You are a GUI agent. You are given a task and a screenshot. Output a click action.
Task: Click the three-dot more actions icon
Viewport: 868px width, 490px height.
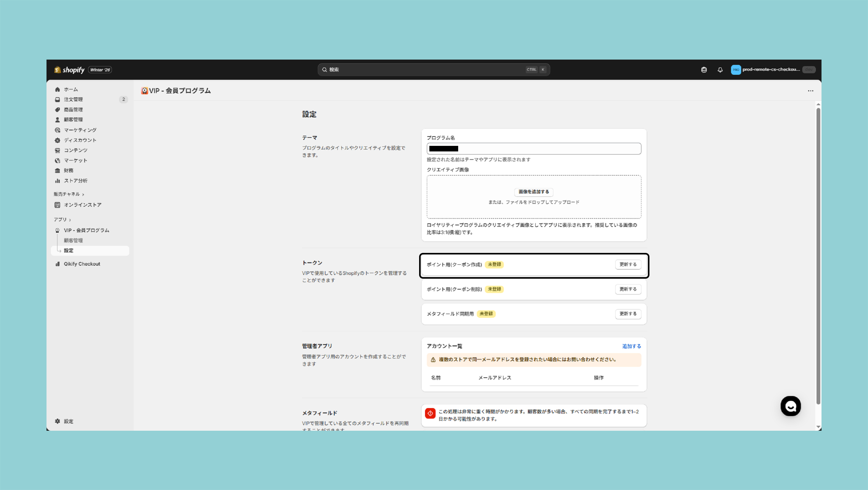[810, 91]
